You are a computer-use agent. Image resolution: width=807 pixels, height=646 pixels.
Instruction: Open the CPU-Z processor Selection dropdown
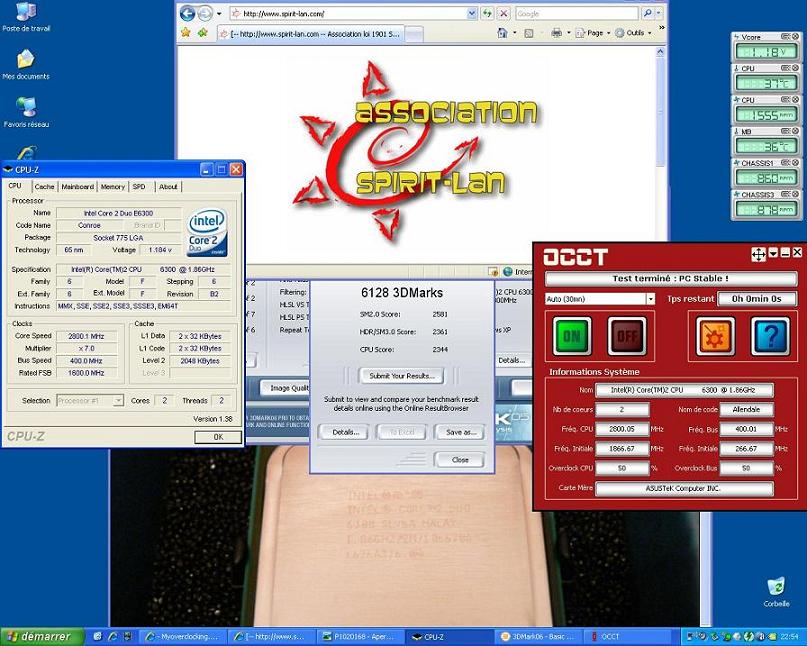(118, 400)
